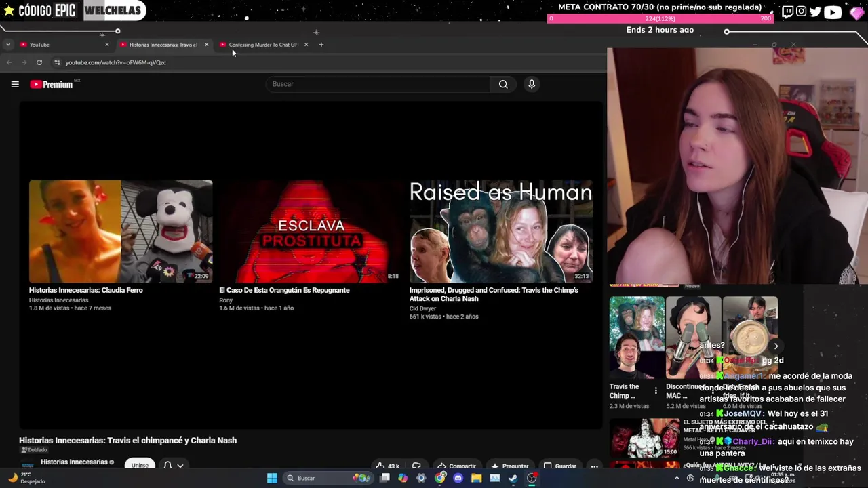Focus the YouTube Buscar search field
868x488 pixels.
point(378,84)
